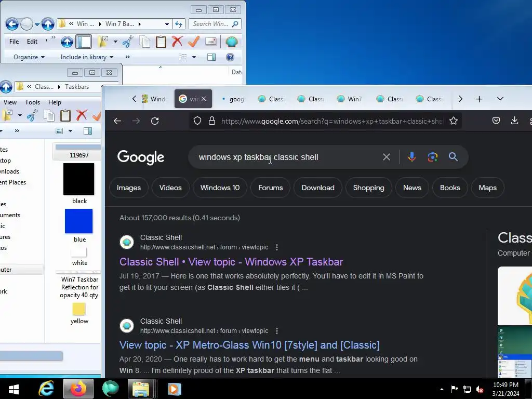Screen dimensions: 532x399
Task: Filter results by Forums
Action: coord(270,188)
